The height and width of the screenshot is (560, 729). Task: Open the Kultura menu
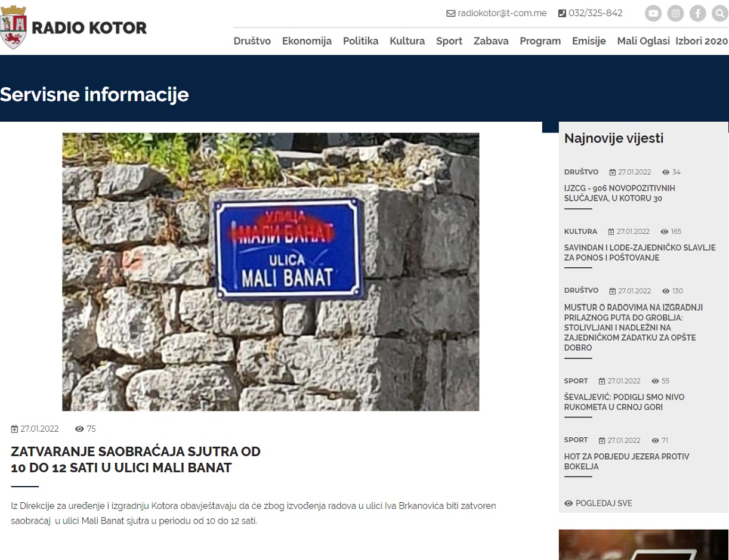click(x=407, y=41)
